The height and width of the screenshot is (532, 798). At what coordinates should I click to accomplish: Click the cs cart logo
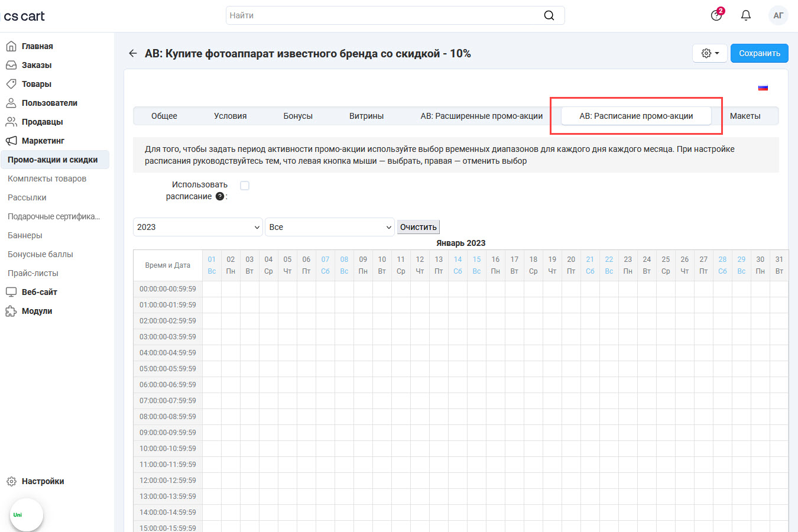point(24,16)
